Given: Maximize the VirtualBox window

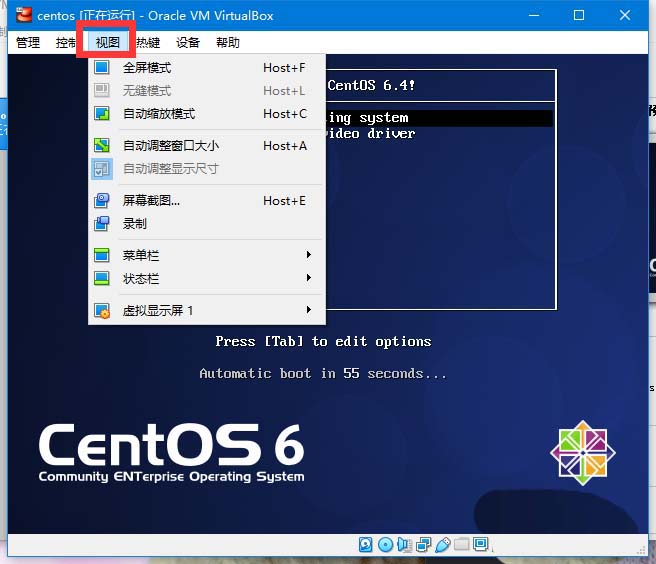Looking at the screenshot, I should [579, 15].
